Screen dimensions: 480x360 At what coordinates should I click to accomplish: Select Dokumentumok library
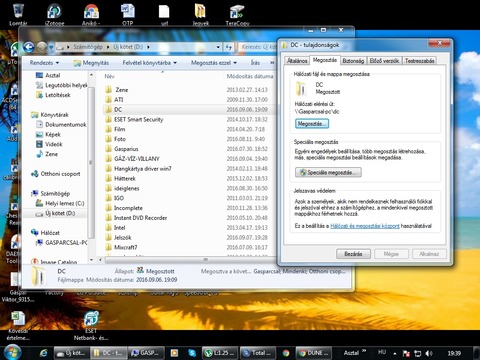(x=65, y=125)
